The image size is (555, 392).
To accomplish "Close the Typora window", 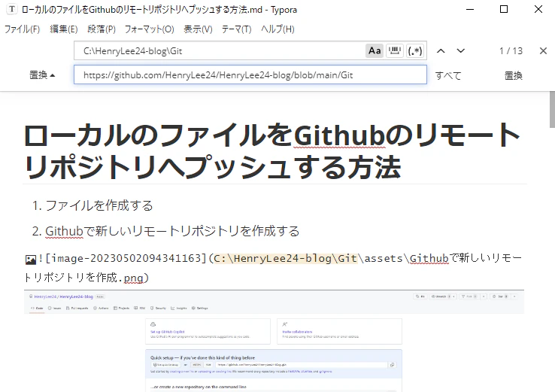I will [x=538, y=9].
